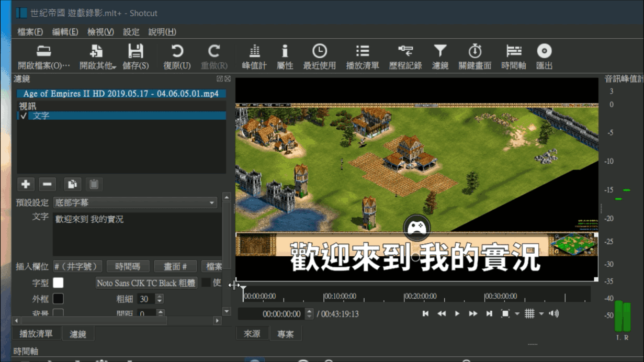Rewind the video playback
Viewport: 644px width, 362px height.
pos(442,313)
